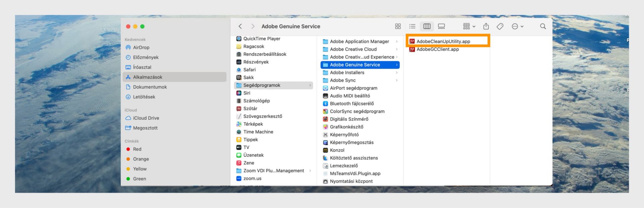Open Előzmények in sidebar
Image resolution: width=644 pixels, height=208 pixels.
pos(174,57)
